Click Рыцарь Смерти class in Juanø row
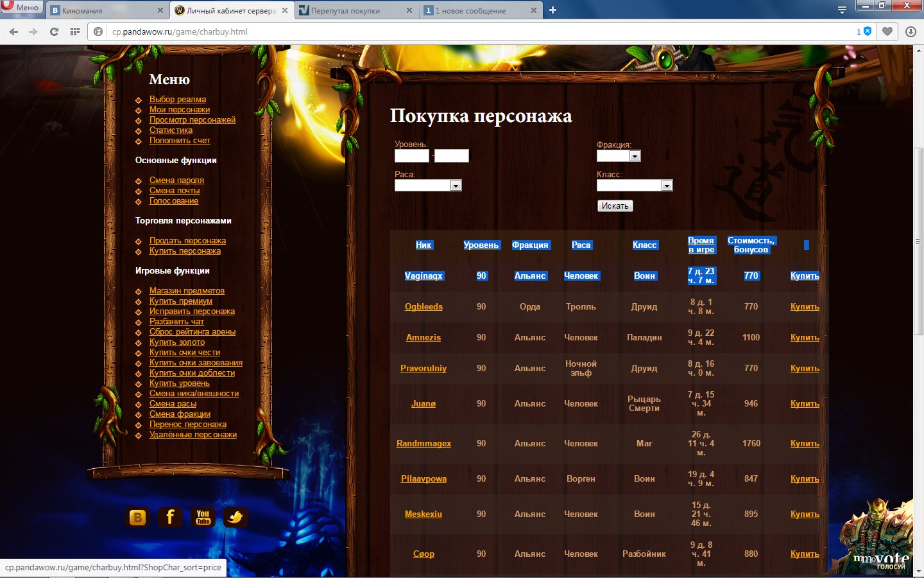The width and height of the screenshot is (924, 578). click(644, 403)
